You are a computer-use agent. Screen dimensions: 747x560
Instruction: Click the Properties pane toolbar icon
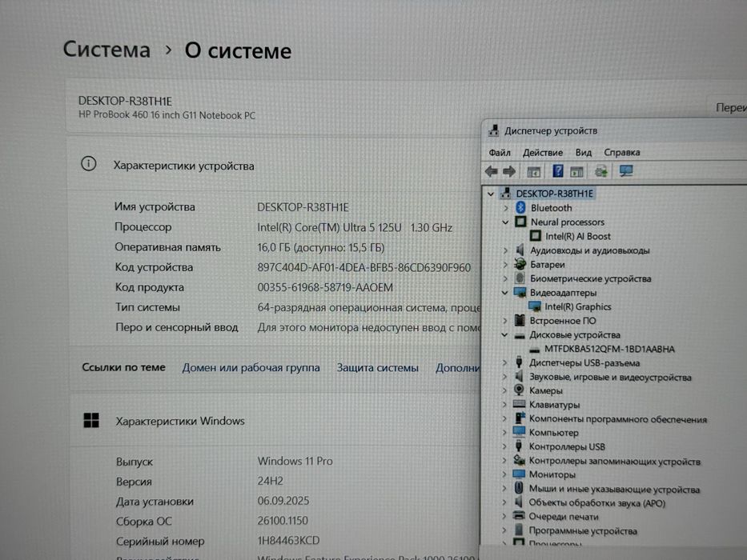[577, 171]
